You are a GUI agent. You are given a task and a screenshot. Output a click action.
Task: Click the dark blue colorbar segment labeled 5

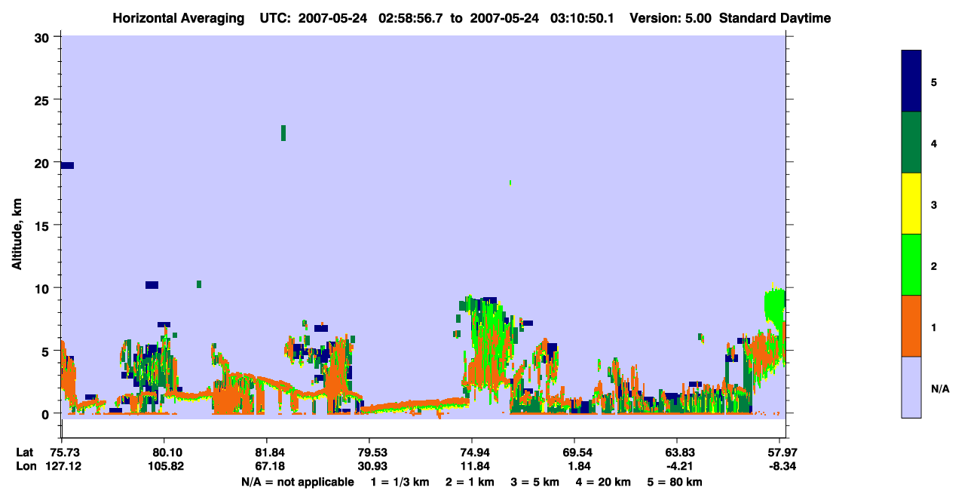(x=911, y=81)
